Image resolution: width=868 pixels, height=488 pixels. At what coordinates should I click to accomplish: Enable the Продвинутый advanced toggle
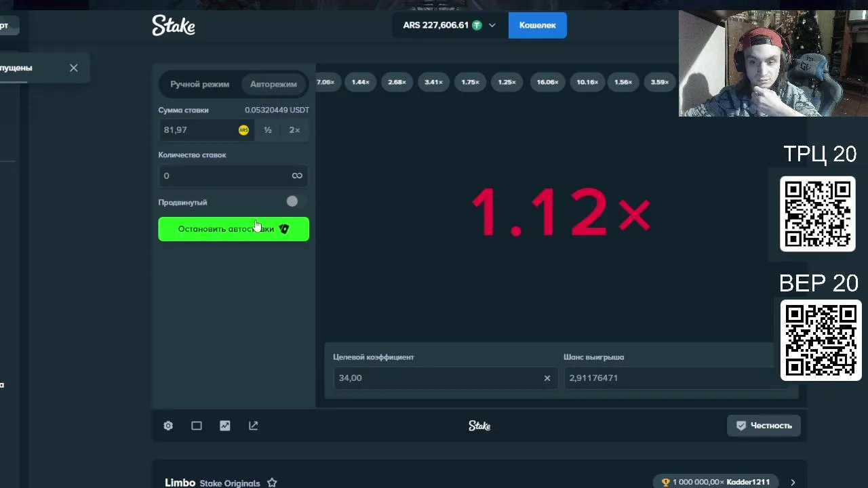pos(296,201)
